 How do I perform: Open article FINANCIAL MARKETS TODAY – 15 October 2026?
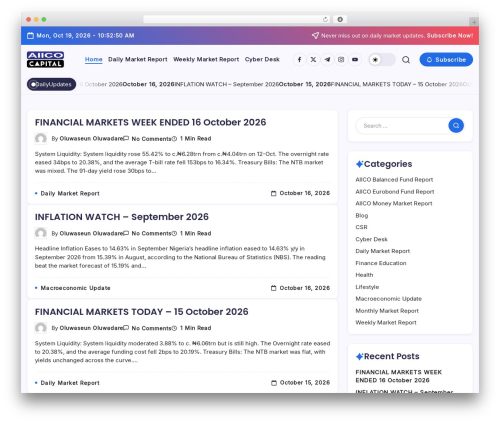142,312
